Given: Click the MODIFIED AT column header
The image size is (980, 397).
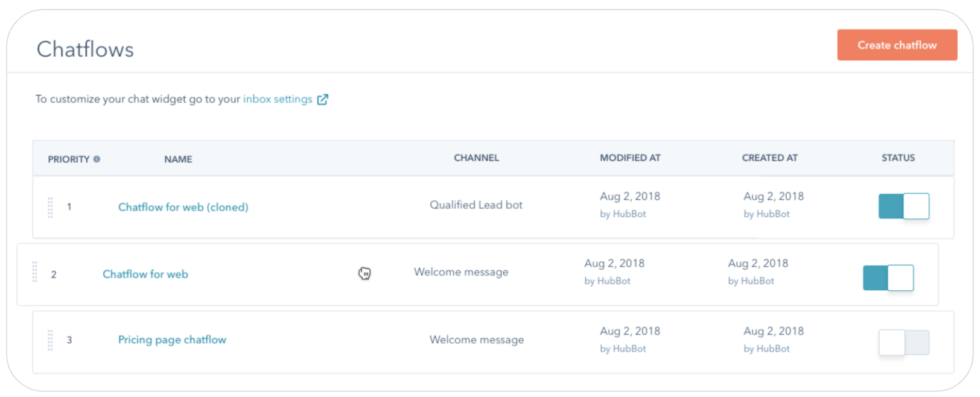Looking at the screenshot, I should tap(630, 158).
